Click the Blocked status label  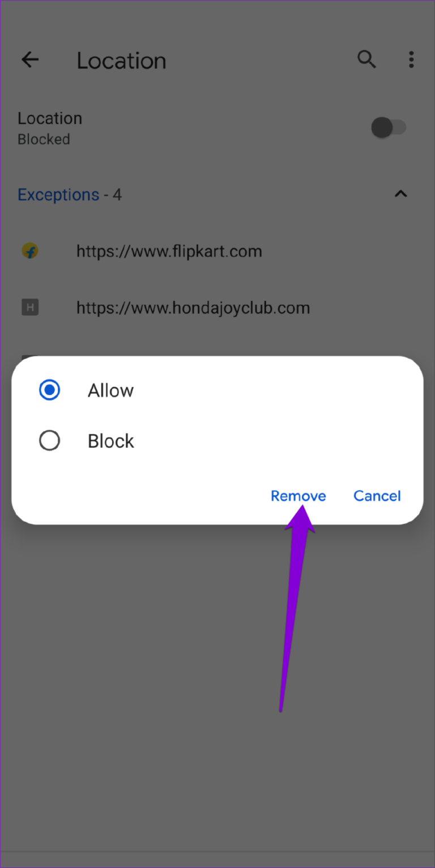click(x=44, y=139)
